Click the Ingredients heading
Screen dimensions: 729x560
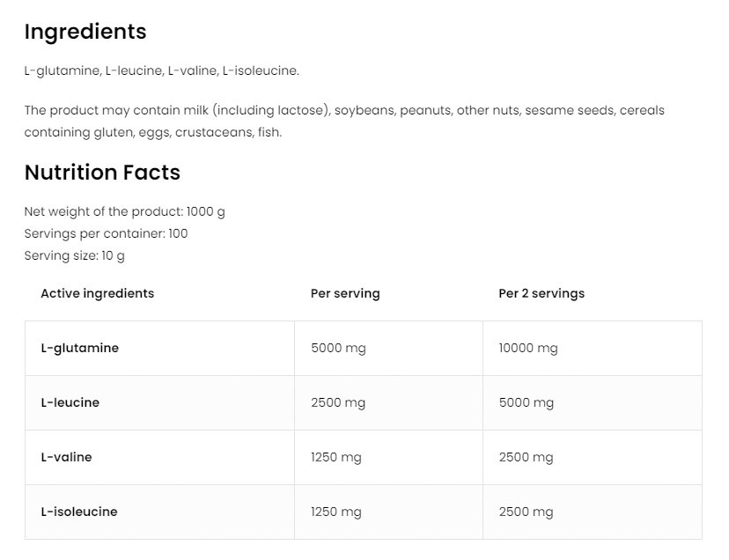[85, 32]
